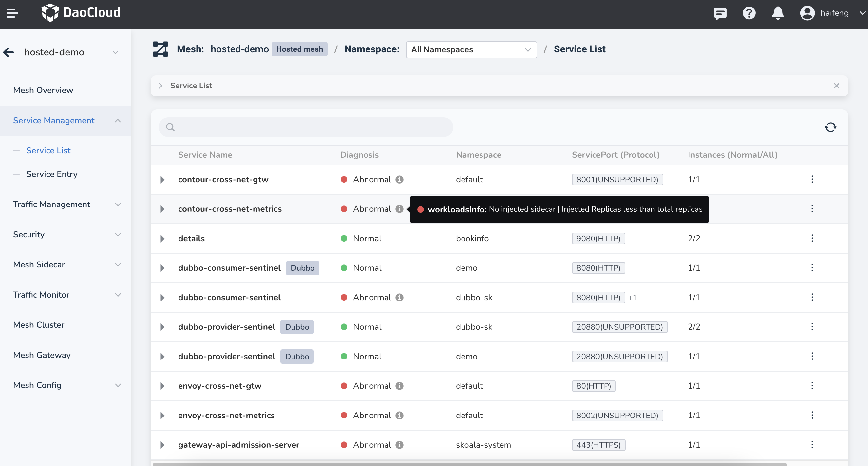The image size is (868, 466).
Task: Close the Service List info banner
Action: (x=836, y=86)
